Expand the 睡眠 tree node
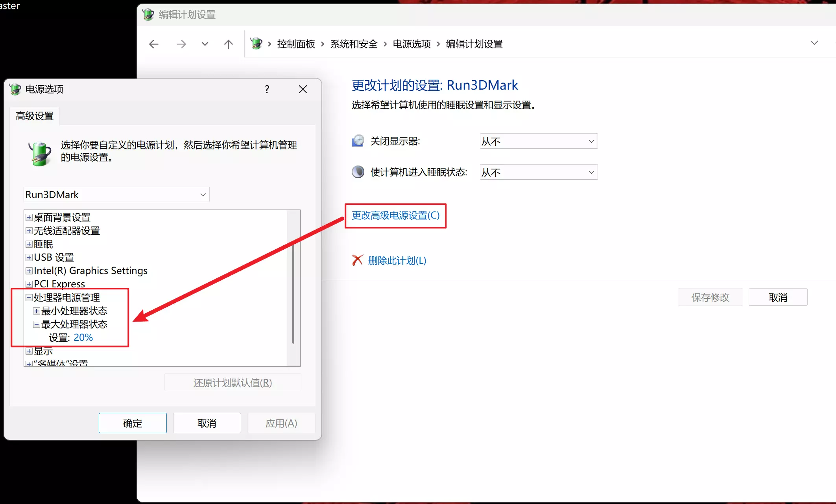 click(x=29, y=244)
